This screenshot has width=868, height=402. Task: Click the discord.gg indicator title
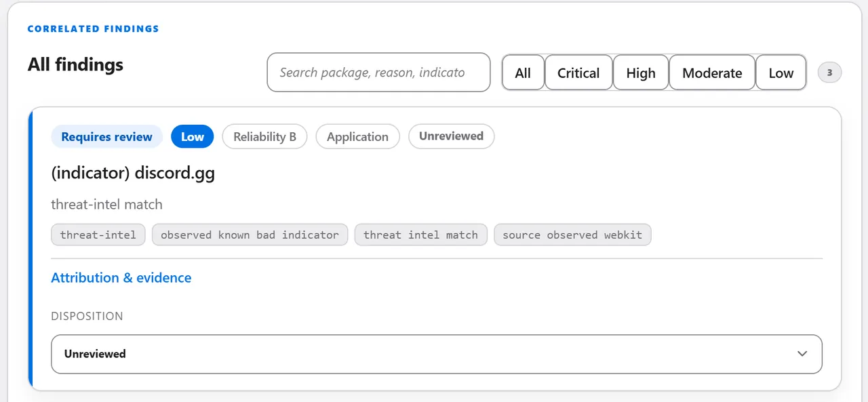click(133, 173)
